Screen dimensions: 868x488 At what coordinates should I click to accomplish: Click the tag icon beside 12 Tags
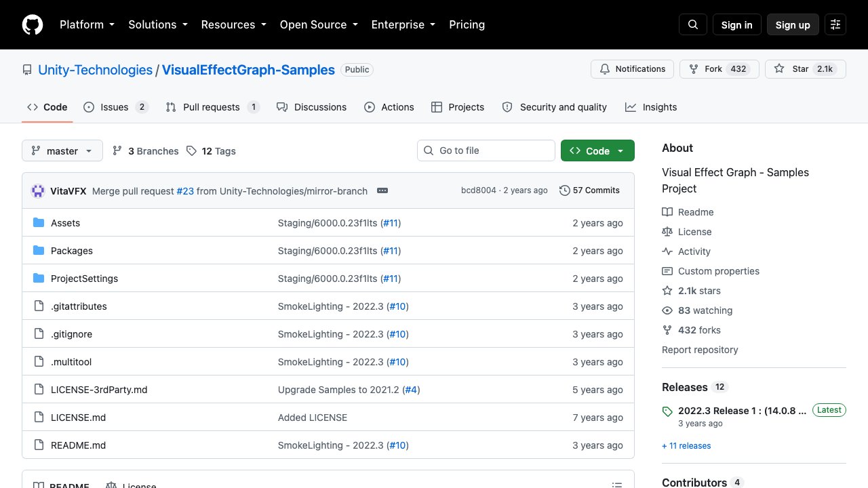coord(191,150)
